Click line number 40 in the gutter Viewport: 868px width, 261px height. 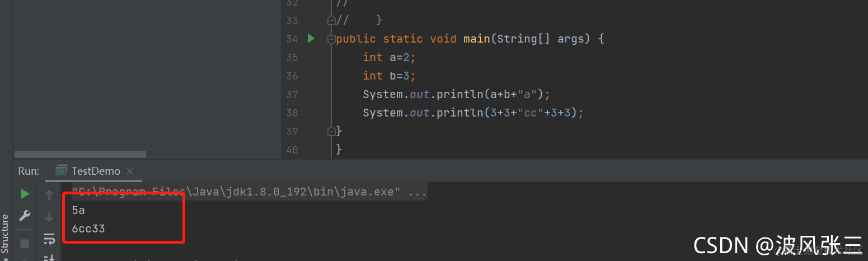pos(292,150)
